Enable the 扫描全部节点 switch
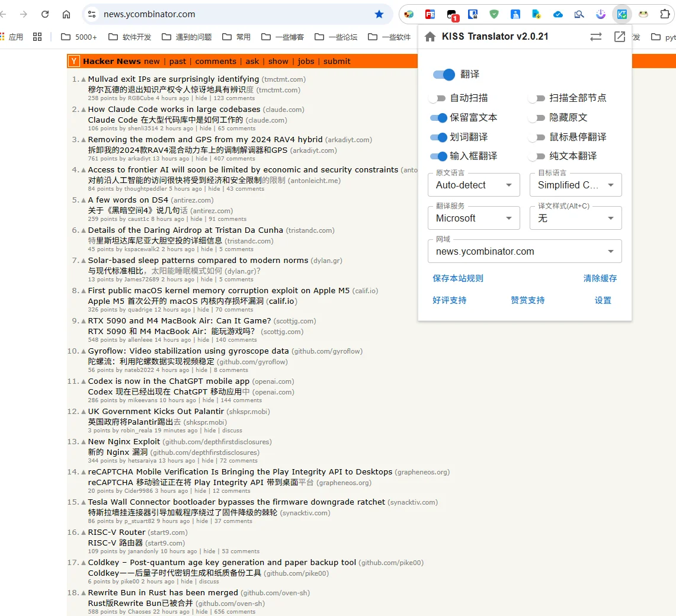The image size is (676, 616). (x=537, y=98)
